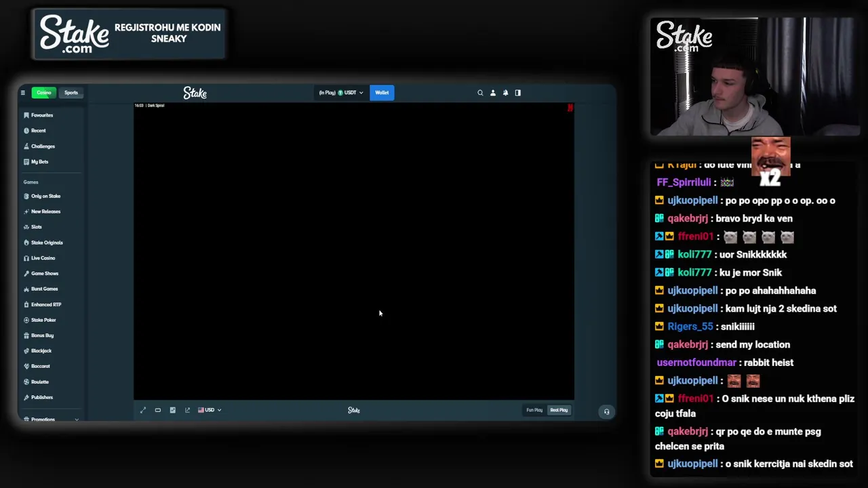868x488 pixels.
Task: Click the My Bets icon
Action: (x=26, y=162)
